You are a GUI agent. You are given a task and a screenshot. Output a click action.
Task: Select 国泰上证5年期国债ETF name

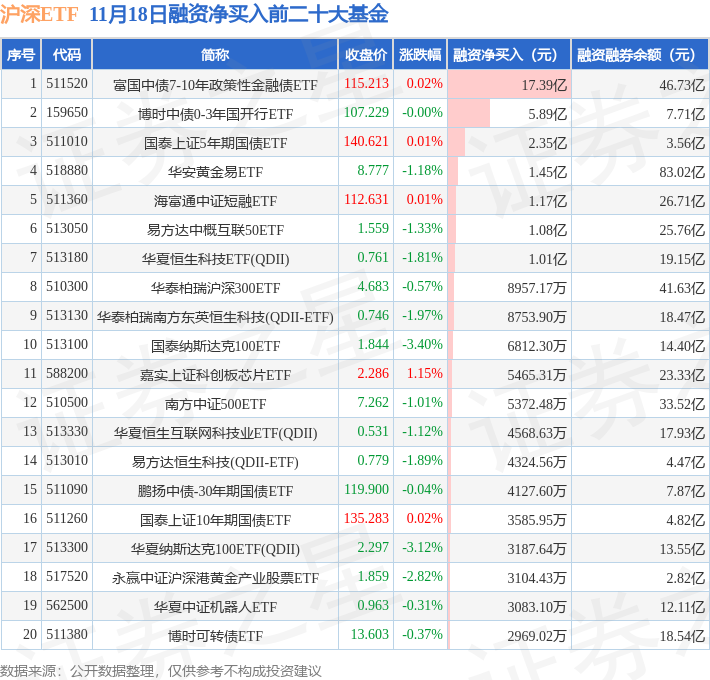pos(215,143)
